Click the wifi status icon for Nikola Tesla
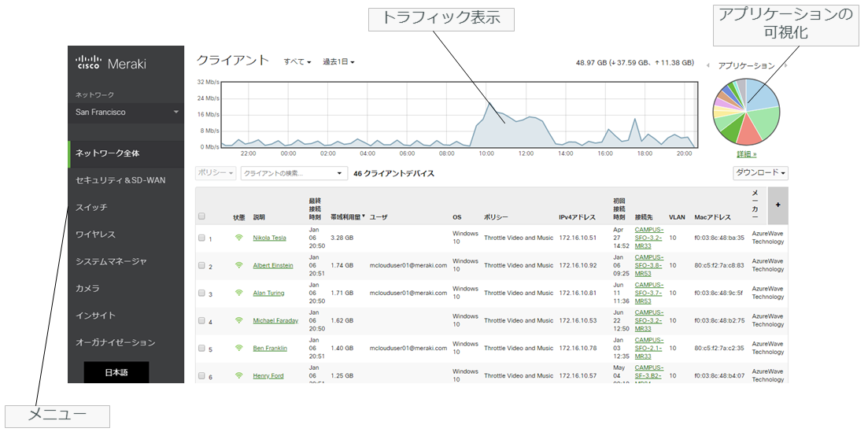The width and height of the screenshot is (868, 432). [x=238, y=238]
